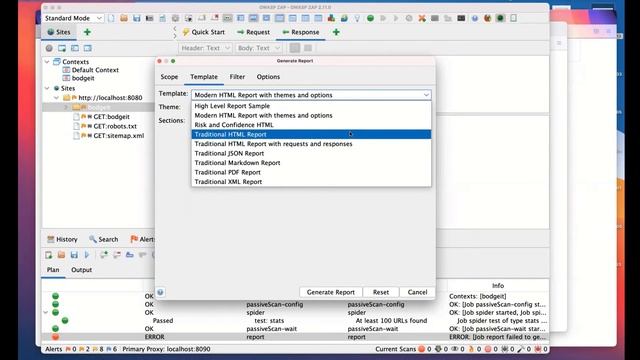Choose Traditional HTML Report with requests and responses
This screenshot has width=640, height=360.
pos(311,144)
